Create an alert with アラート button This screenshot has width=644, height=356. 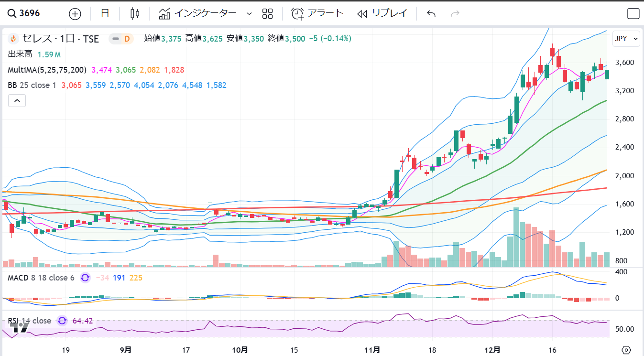(317, 13)
